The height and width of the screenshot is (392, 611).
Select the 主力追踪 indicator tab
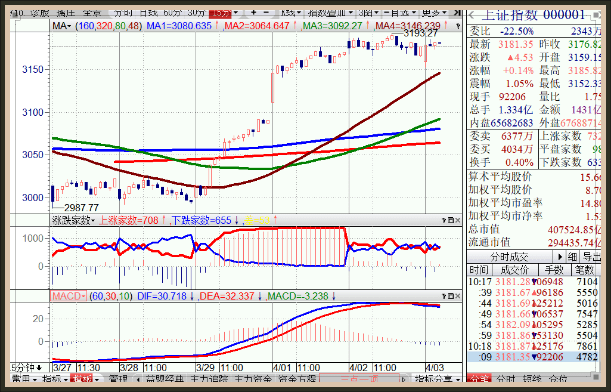click(210, 379)
